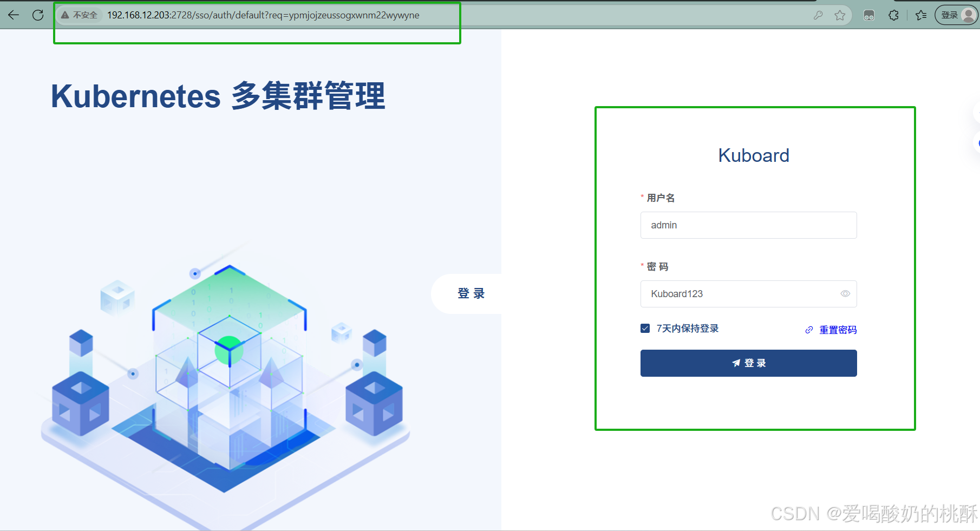Bookmark this page with the star icon
The image size is (980, 531).
tap(840, 15)
